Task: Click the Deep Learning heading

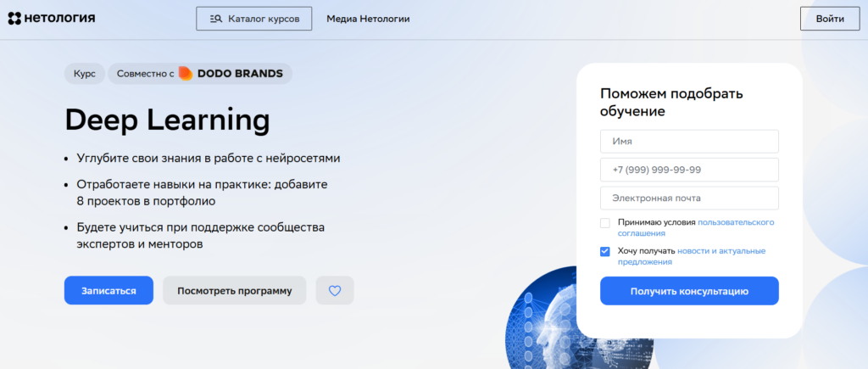Action: coord(167,120)
